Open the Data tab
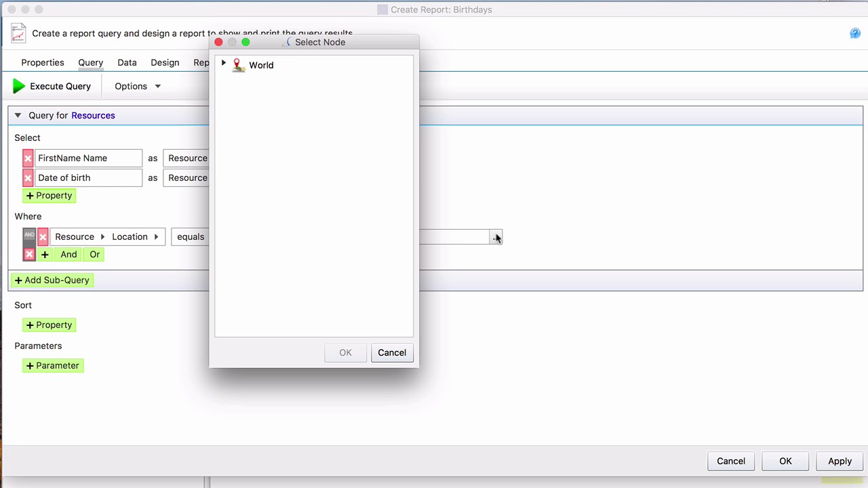 pyautogui.click(x=127, y=62)
